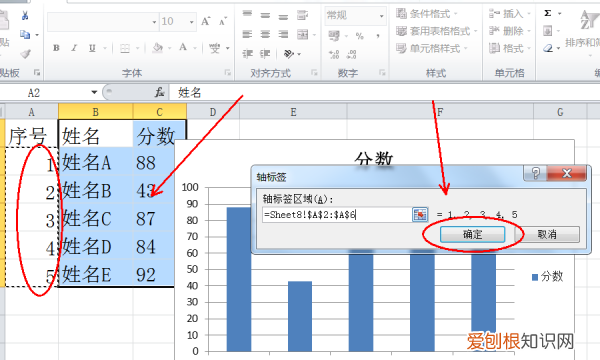Toggle Italic formatting
The width and height of the screenshot is (600, 360).
click(x=74, y=48)
